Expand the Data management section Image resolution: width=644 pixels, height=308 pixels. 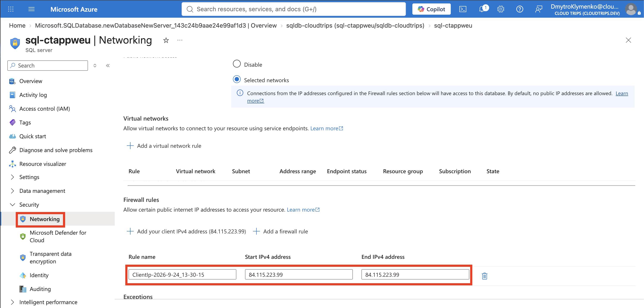coord(12,191)
